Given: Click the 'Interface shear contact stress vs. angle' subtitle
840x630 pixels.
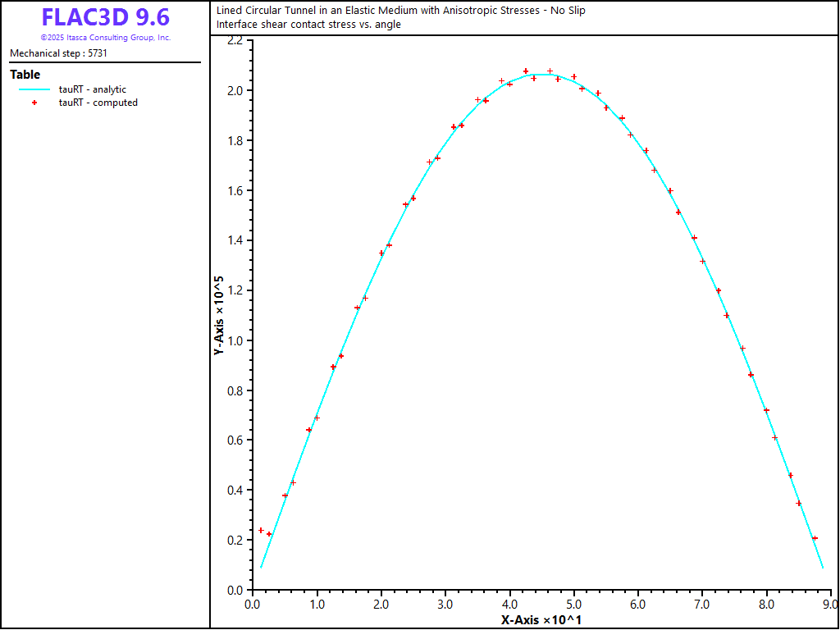Looking at the screenshot, I should (x=308, y=25).
